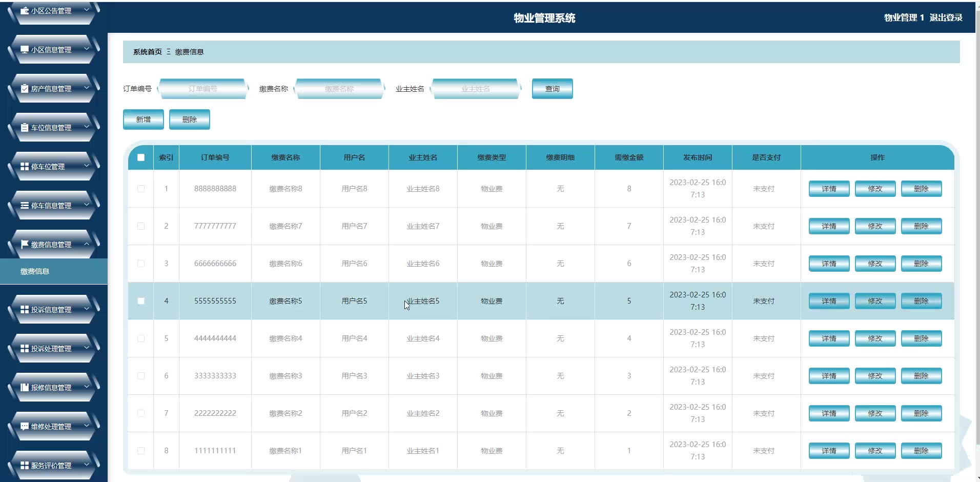Focus the 业主姓名 search input
This screenshot has width=980, height=482.
click(x=476, y=89)
